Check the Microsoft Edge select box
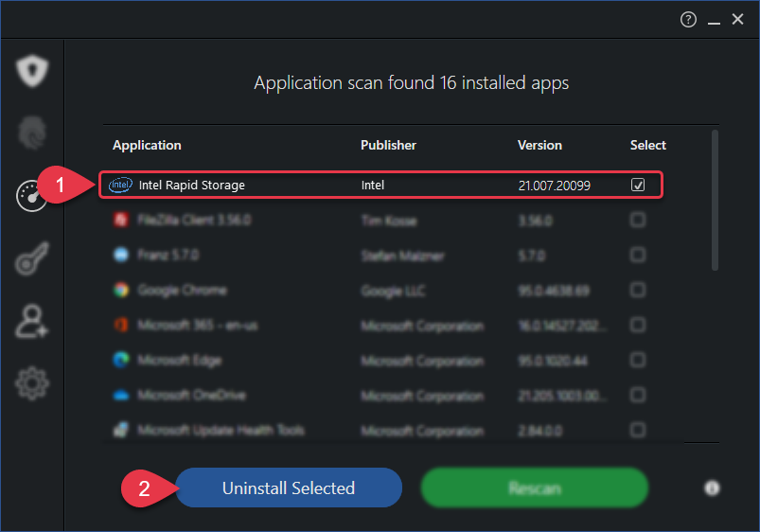This screenshot has width=760, height=532. 637,360
